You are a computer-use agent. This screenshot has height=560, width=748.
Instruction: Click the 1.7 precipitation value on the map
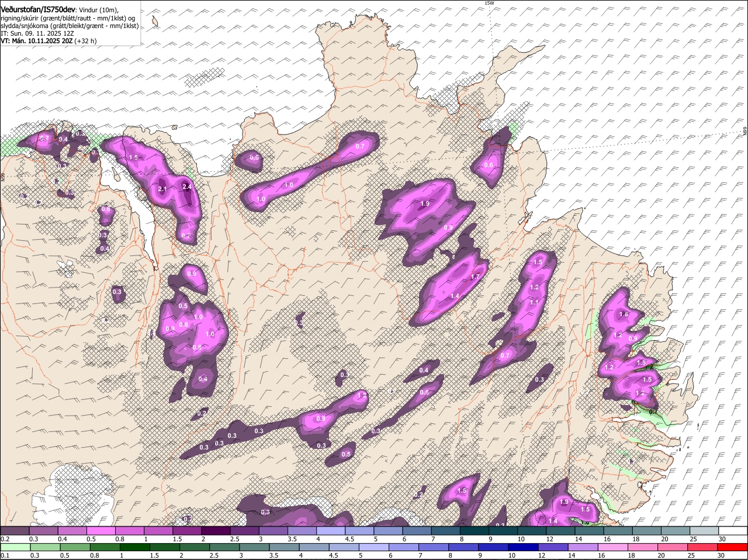click(475, 277)
